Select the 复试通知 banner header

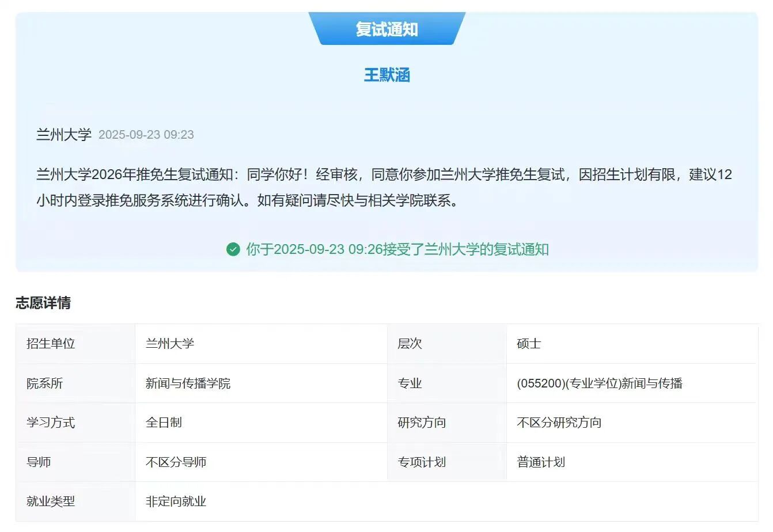386,29
